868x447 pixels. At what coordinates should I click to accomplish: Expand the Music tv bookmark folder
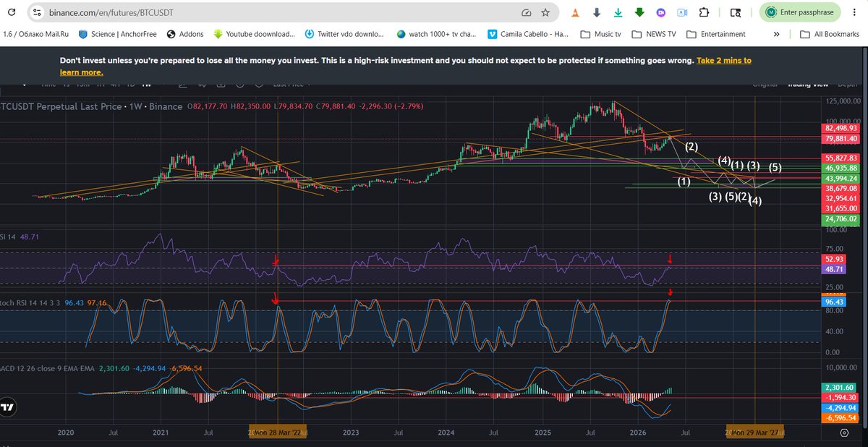pyautogui.click(x=600, y=34)
